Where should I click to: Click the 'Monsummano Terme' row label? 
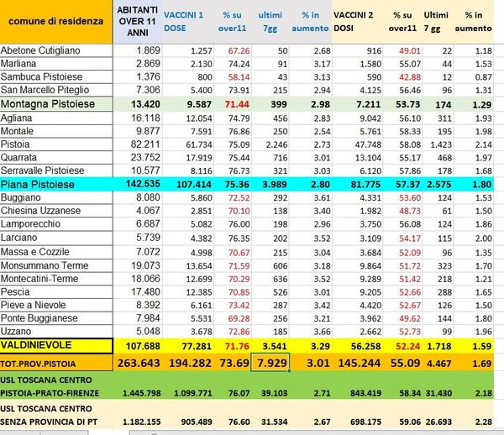[56, 265]
